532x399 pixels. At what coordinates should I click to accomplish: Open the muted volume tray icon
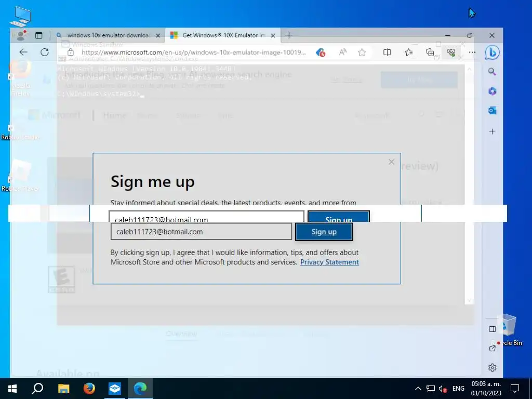point(443,389)
